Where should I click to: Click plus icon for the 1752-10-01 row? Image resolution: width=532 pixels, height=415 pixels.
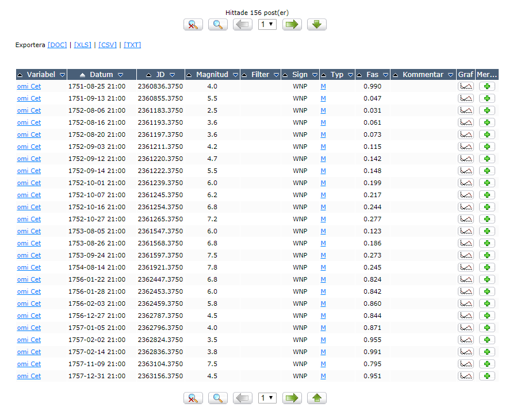(x=487, y=183)
